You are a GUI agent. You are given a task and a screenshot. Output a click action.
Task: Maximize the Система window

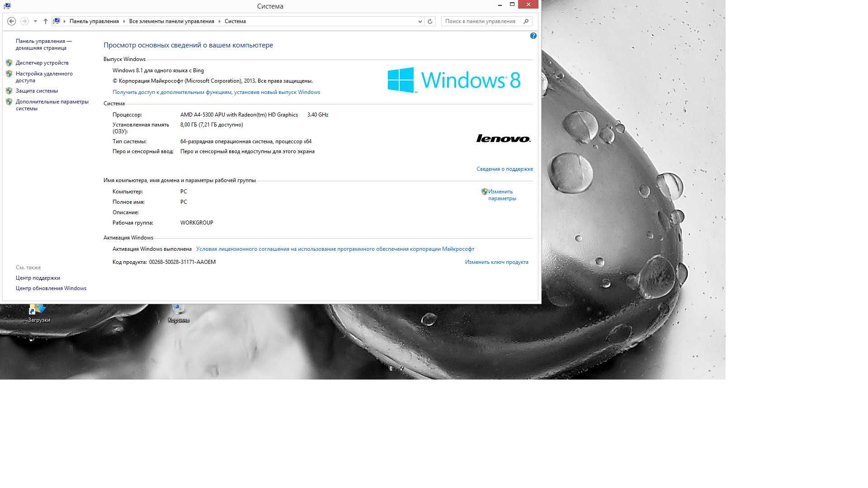click(512, 5)
